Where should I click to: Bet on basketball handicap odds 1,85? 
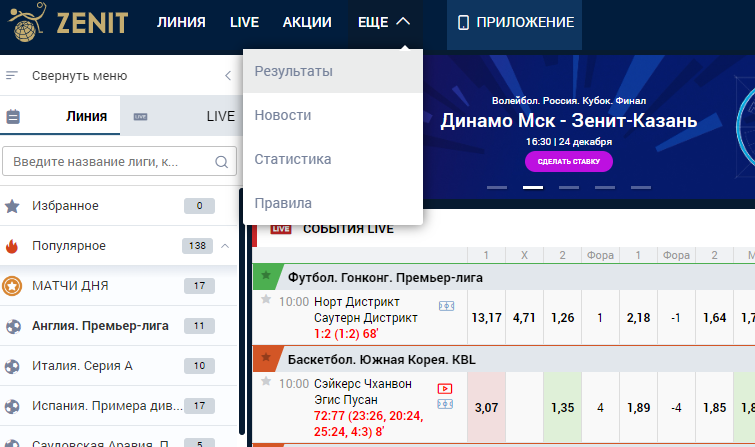coord(715,408)
